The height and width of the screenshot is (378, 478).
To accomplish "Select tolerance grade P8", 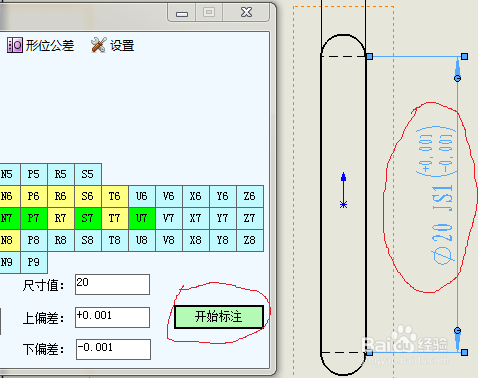I will (34, 240).
